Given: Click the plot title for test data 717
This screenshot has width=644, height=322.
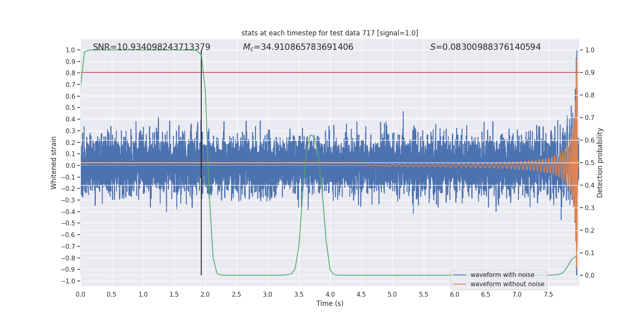Looking at the screenshot, I should [x=330, y=33].
